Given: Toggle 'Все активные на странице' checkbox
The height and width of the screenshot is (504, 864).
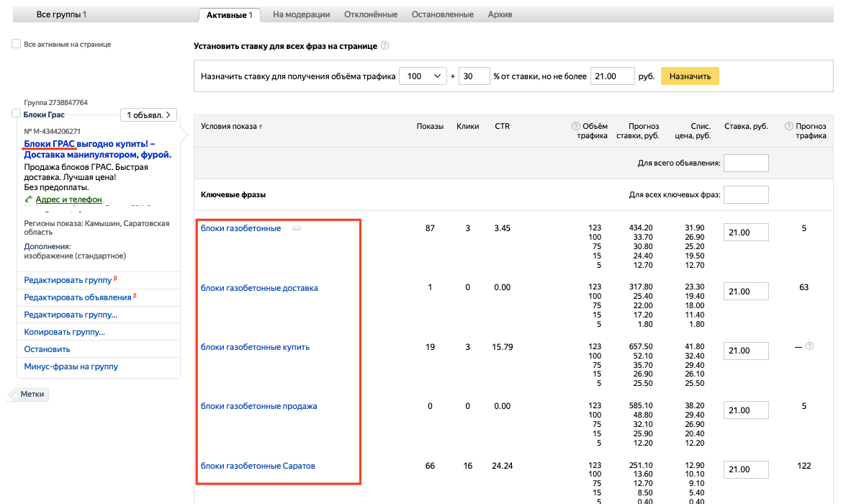Looking at the screenshot, I should tap(17, 44).
